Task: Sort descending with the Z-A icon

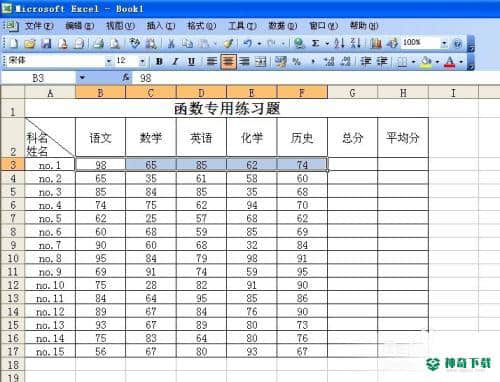Action: (356, 43)
